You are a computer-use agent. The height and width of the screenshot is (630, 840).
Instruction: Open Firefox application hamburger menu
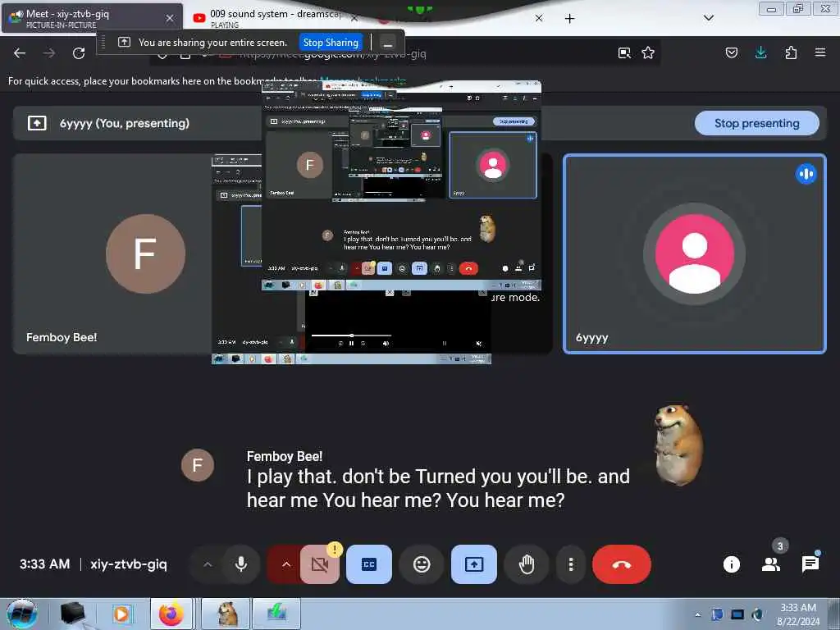(820, 52)
